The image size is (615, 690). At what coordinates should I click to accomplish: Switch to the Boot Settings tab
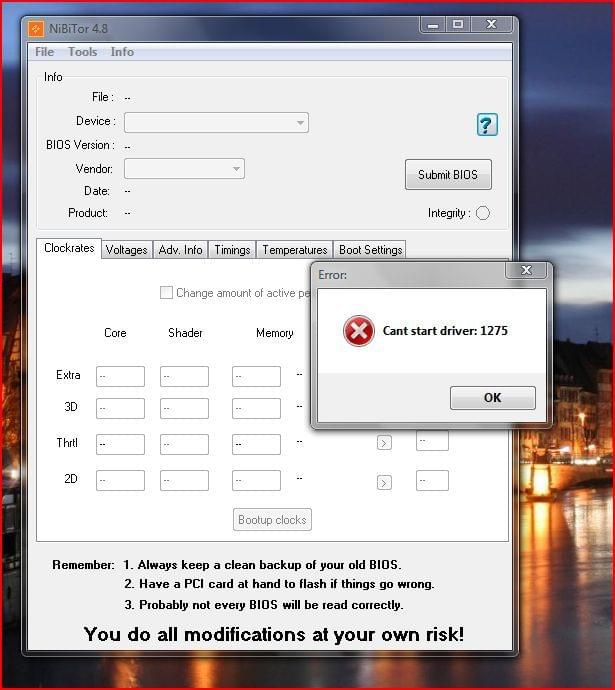(370, 250)
